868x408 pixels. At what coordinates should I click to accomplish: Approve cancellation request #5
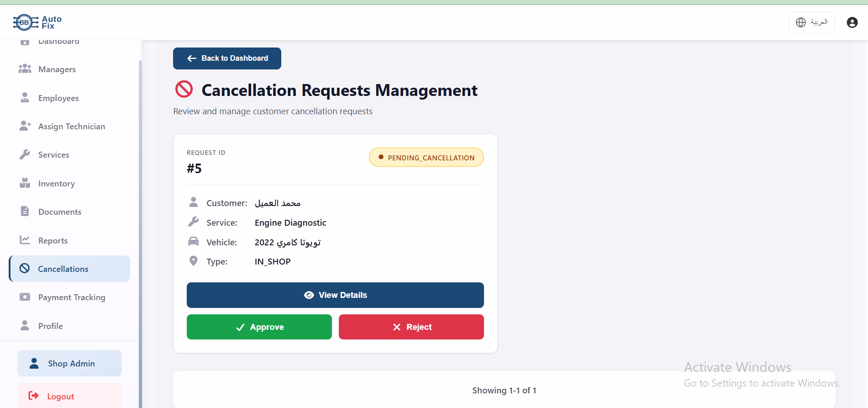[259, 327]
